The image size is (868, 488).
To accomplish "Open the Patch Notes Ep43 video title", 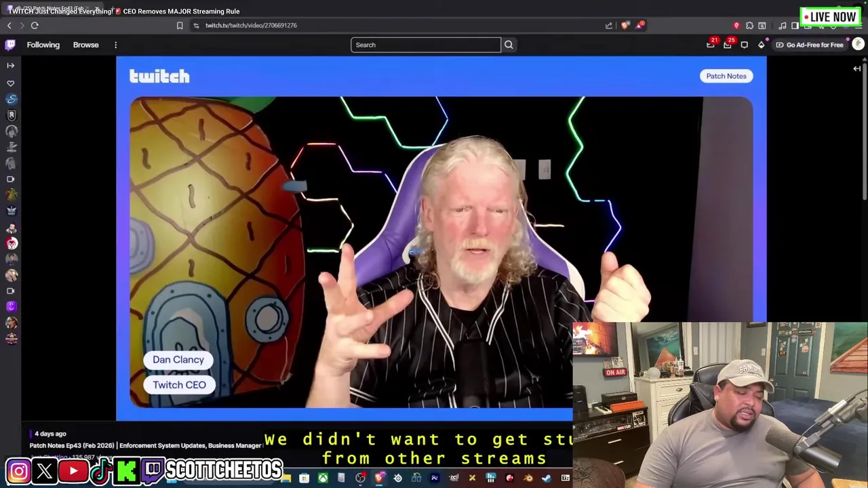I will pos(145,445).
